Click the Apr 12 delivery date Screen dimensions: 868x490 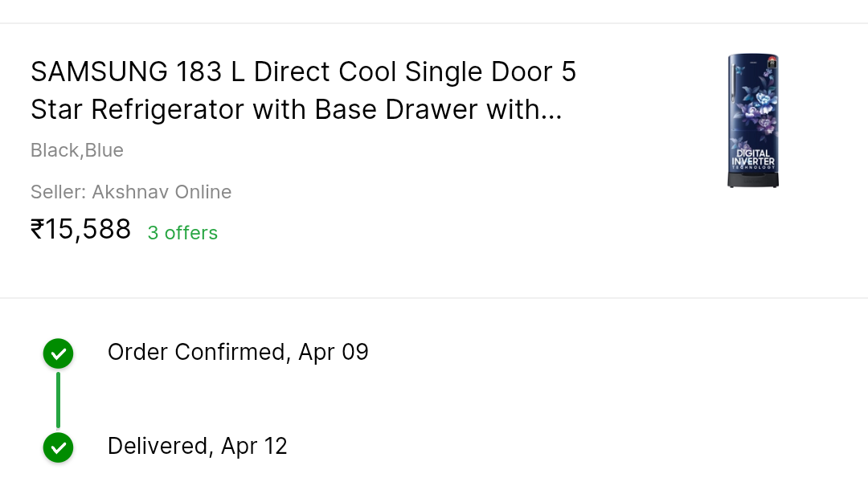(x=254, y=446)
